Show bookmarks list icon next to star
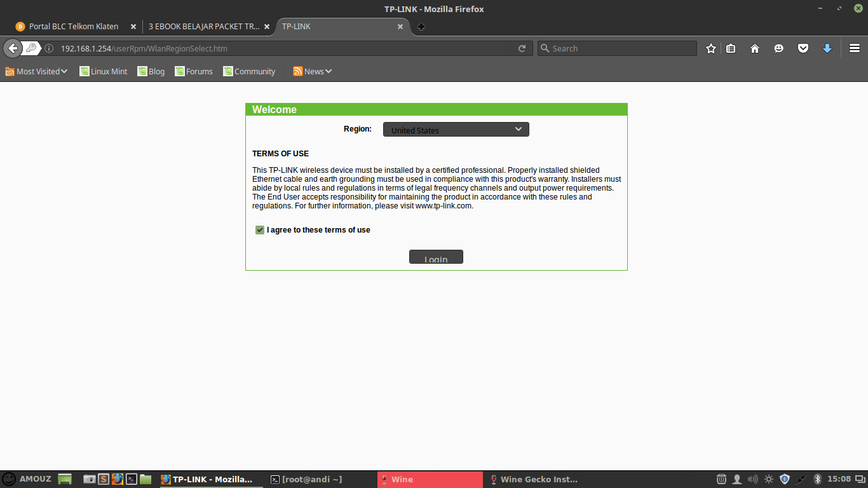The image size is (868, 488). pyautogui.click(x=731, y=48)
